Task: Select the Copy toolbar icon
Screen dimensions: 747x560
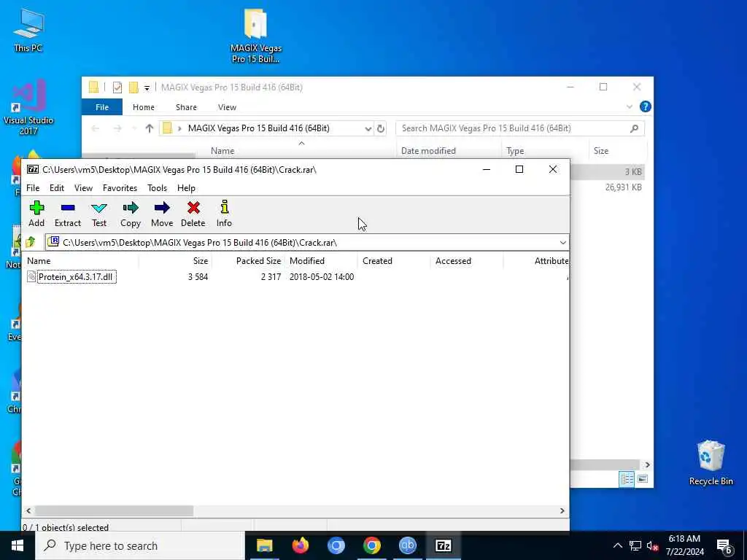Action: 130,214
